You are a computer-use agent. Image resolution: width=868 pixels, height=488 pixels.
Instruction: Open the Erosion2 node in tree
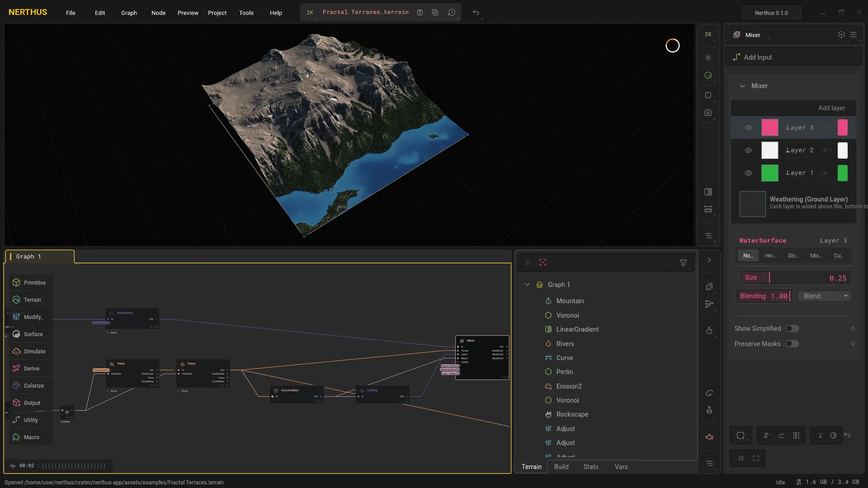(x=569, y=386)
